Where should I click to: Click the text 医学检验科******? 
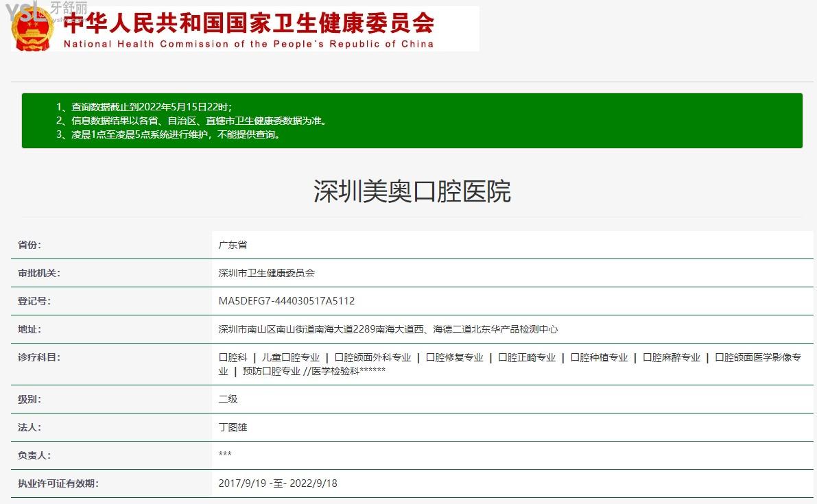[348, 371]
